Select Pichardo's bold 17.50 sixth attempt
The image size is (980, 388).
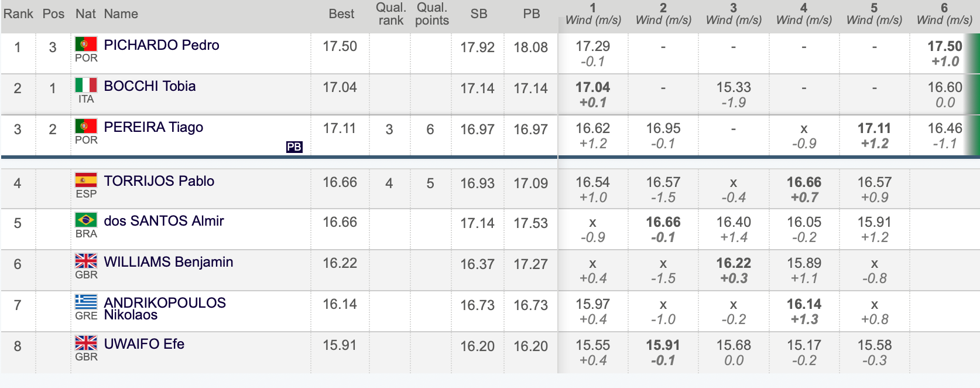[945, 46]
